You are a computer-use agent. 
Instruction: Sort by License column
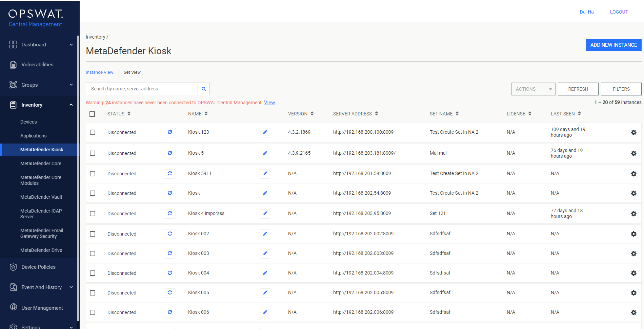pyautogui.click(x=529, y=114)
